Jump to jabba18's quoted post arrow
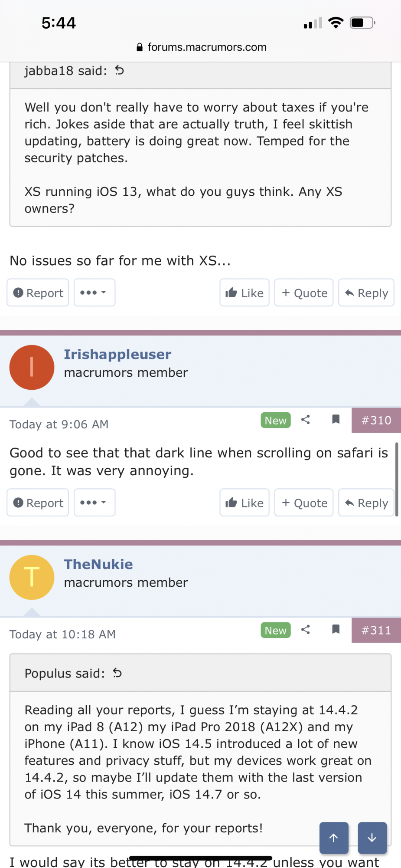This screenshot has height=868, width=401. [120, 70]
